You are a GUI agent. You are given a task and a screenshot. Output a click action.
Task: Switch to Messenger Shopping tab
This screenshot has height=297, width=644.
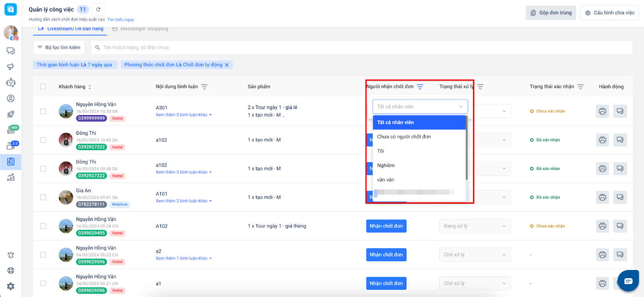pyautogui.click(x=144, y=29)
